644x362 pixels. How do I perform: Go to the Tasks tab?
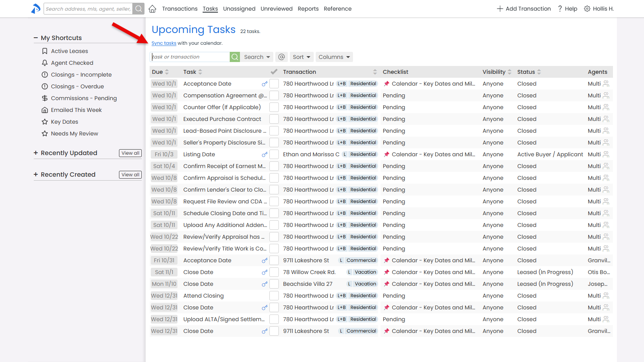point(210,9)
